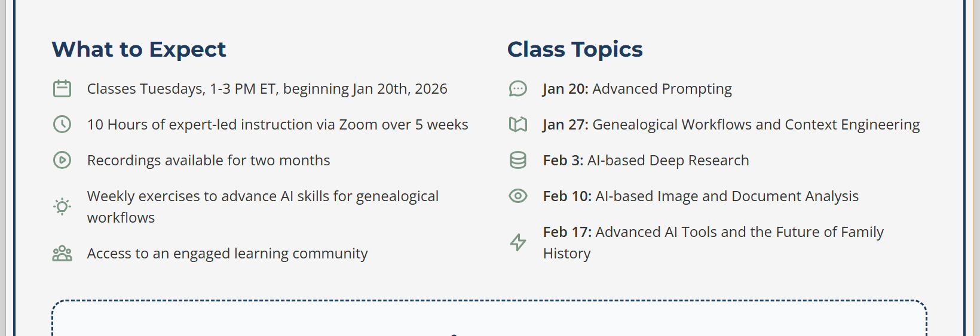Click the Jan 20: Advanced Prompting text
Viewport: 980px width, 336px height.
coord(637,89)
